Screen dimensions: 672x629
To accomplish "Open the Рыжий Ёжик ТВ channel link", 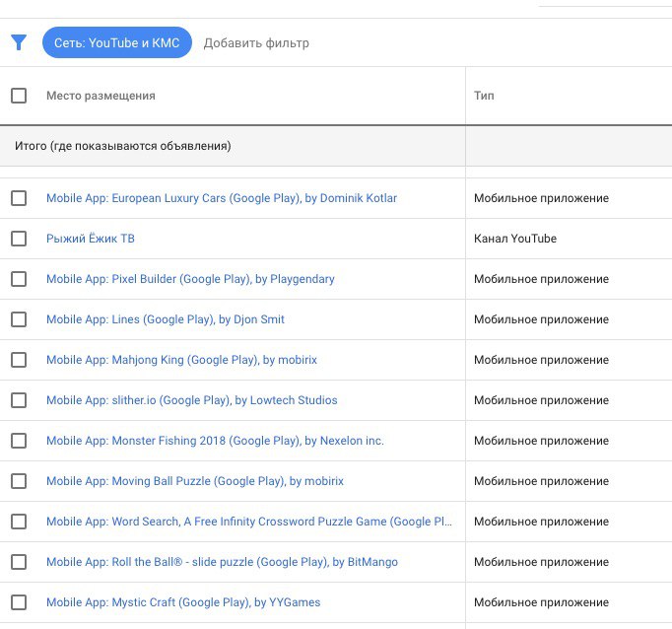I will pos(91,239).
